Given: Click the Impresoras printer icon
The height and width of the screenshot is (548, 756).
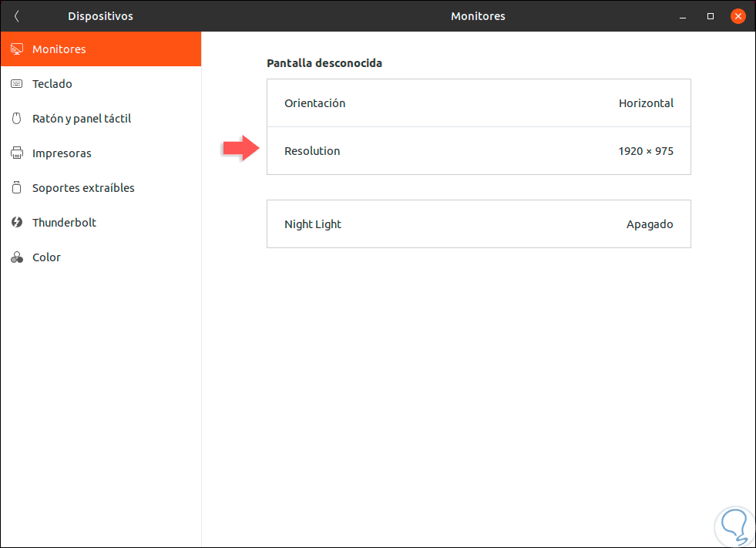Looking at the screenshot, I should click(17, 153).
